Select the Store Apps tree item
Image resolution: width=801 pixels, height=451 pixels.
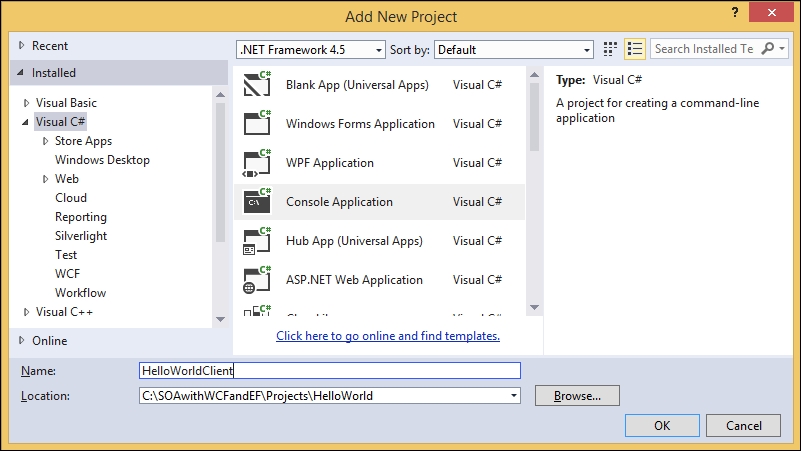click(x=83, y=141)
